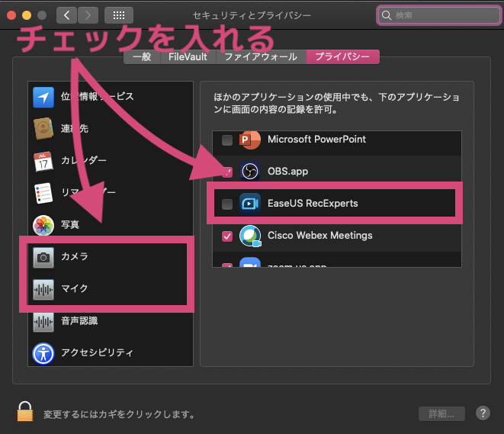Select the Reminders list icon
This screenshot has width=504, height=434.
43,193
